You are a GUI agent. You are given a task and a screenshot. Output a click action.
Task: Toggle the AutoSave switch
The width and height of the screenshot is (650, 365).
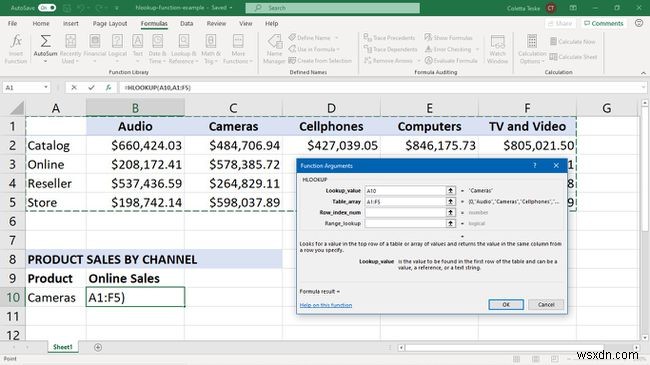pos(47,7)
